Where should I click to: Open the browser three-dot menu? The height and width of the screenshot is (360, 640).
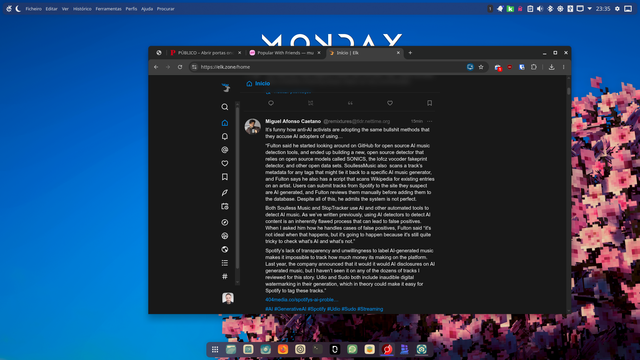[563, 67]
